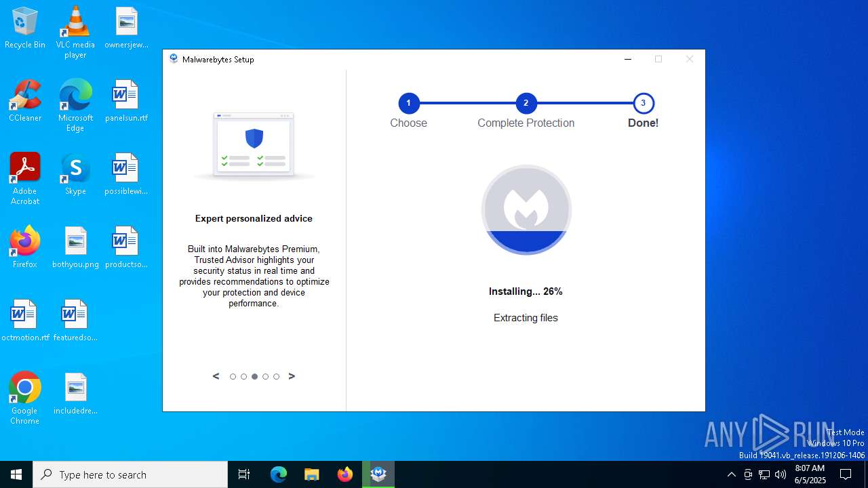The height and width of the screenshot is (488, 868).
Task: Select the productso document icon
Action: tap(126, 247)
